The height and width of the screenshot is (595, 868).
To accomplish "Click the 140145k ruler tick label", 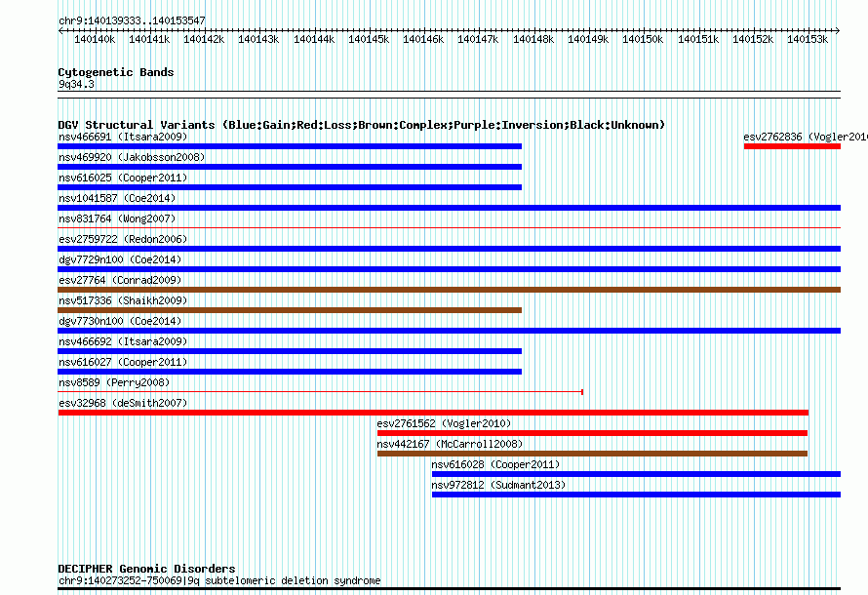I will pos(369,39).
